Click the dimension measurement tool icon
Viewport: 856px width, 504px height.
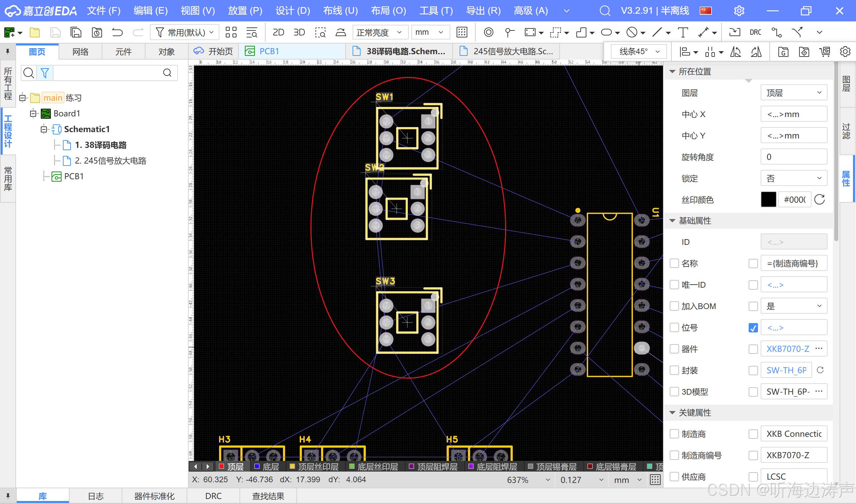pos(703,32)
